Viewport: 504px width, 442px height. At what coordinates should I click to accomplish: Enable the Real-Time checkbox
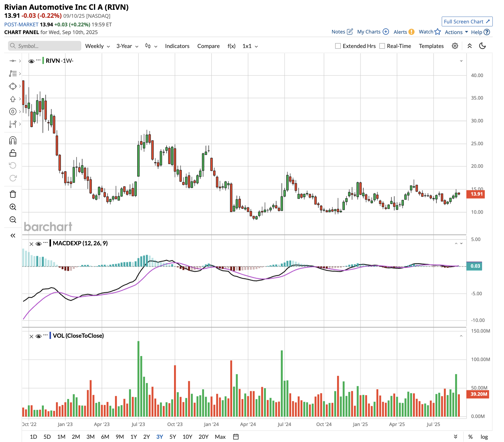pyautogui.click(x=382, y=46)
